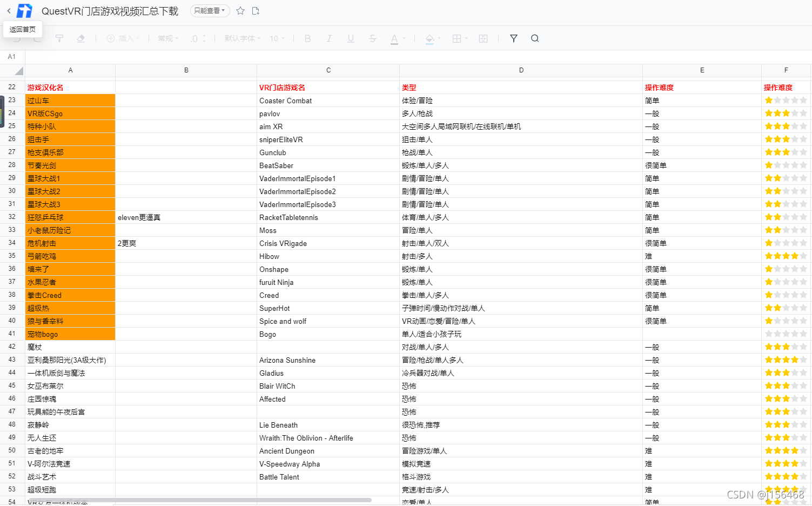The image size is (812, 506).
Task: Select column A header
Action: coord(70,70)
